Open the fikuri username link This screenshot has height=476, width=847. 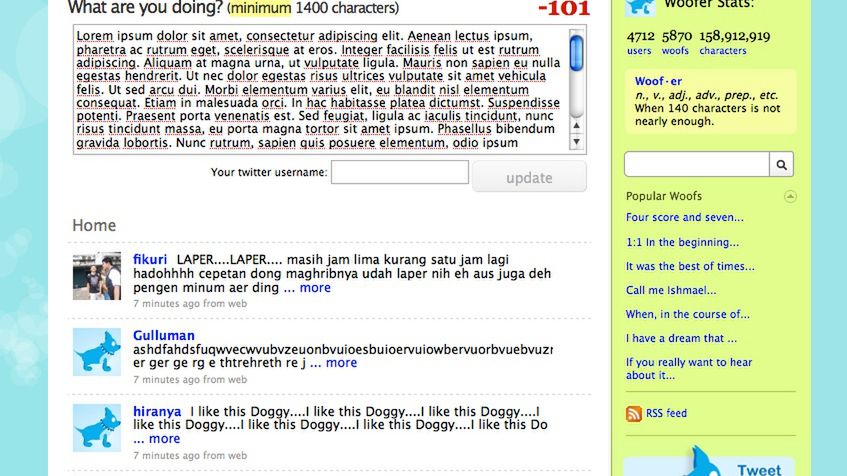coord(150,259)
